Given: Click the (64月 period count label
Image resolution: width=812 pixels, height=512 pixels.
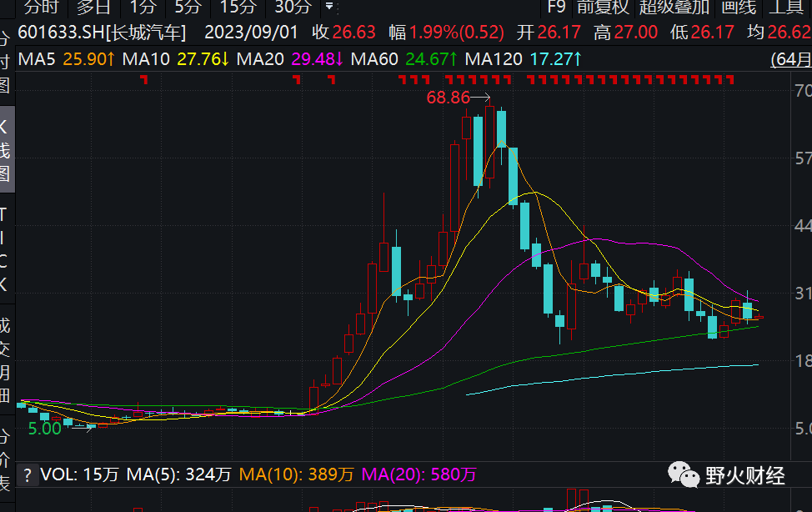Looking at the screenshot, I should (791, 59).
